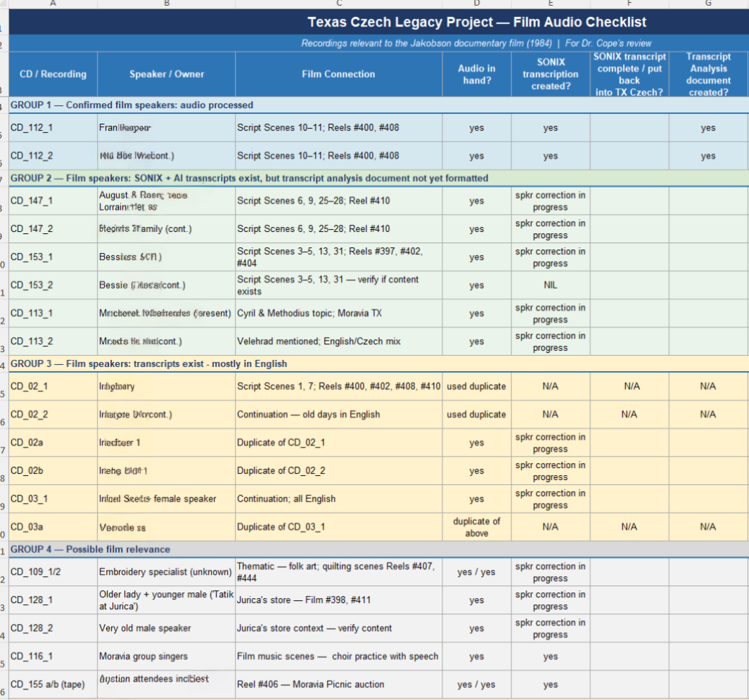Select the 'Audio in hand?' header cell
749x700 pixels.
tap(477, 74)
